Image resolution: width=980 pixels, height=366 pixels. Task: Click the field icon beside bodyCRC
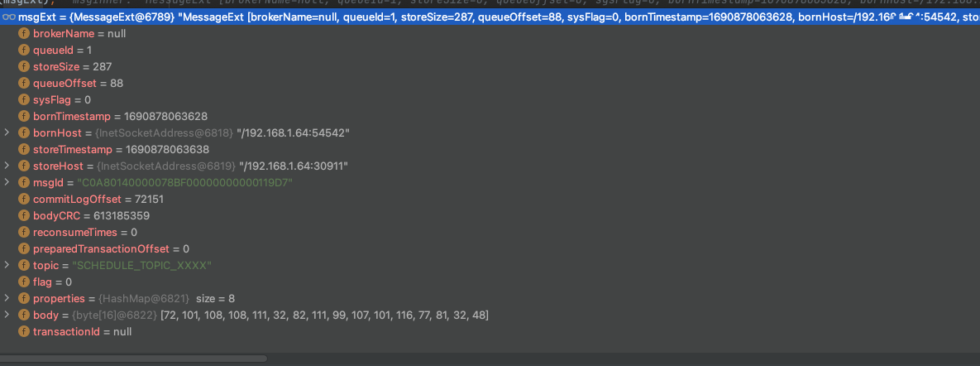(24, 216)
